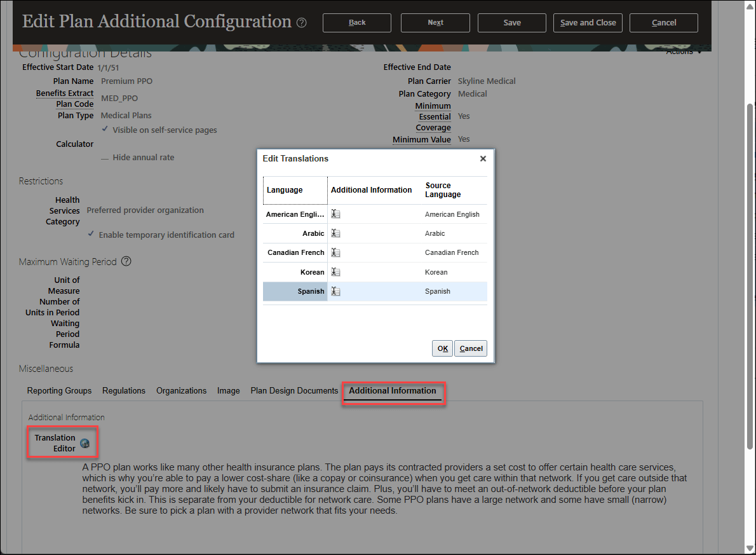Switch to the Reporting Groups tab

click(59, 390)
